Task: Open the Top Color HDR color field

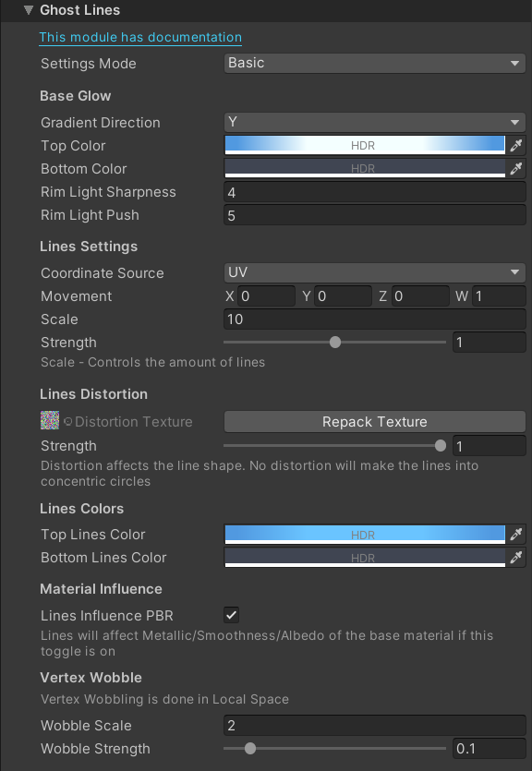Action: pyautogui.click(x=363, y=145)
